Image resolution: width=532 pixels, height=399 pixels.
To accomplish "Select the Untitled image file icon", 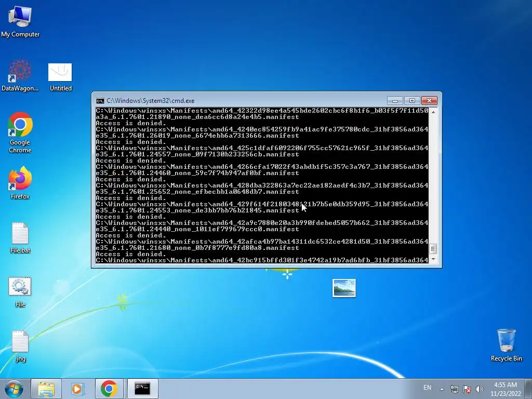I will pyautogui.click(x=60, y=77).
